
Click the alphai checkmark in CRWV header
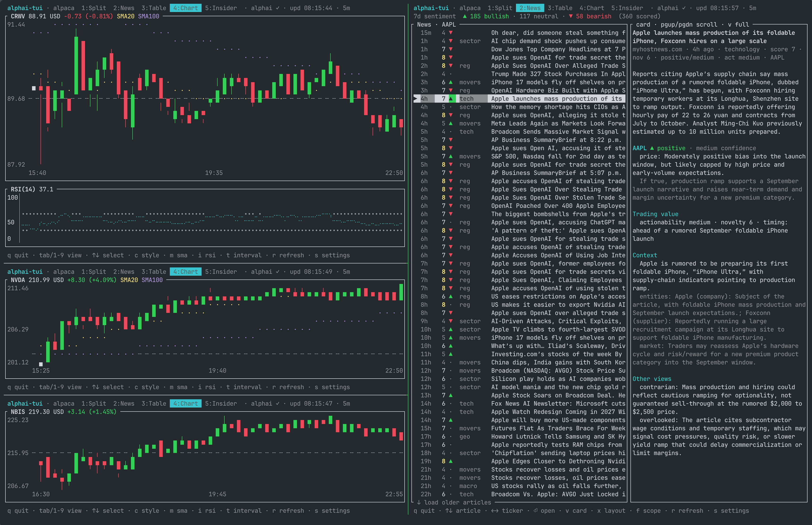[277, 8]
